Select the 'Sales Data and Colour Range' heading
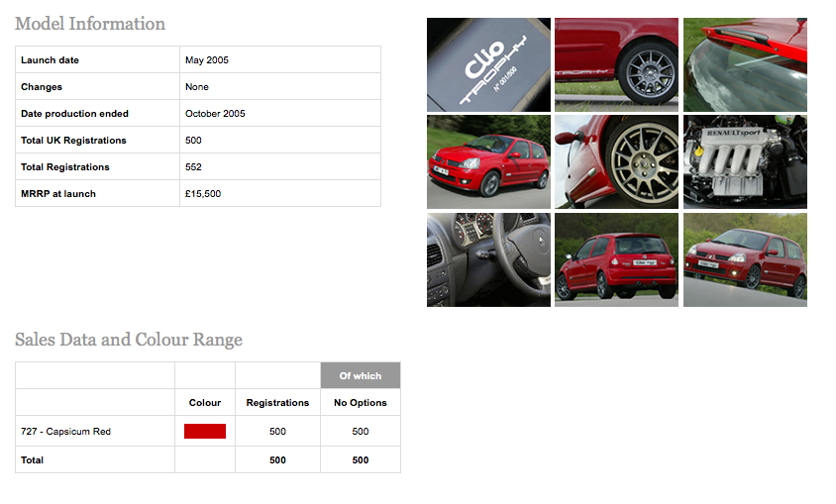This screenshot has height=504, width=836. (x=129, y=340)
